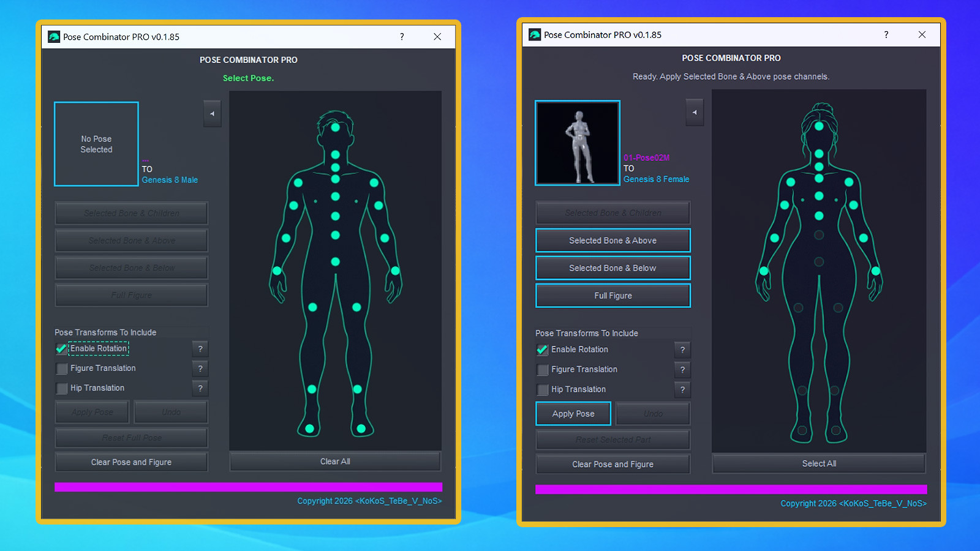Click Pose Combinator app icon in right window title

[535, 35]
